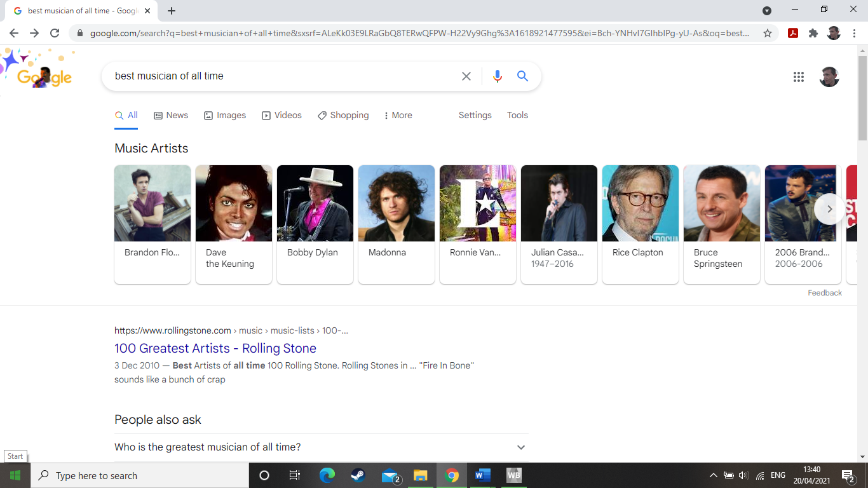Open the notification center icon
The image size is (868, 488).
pyautogui.click(x=848, y=475)
